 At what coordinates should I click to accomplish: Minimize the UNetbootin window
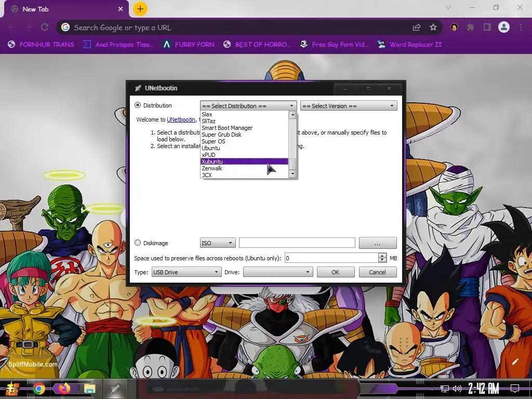pyautogui.click(x=345, y=88)
